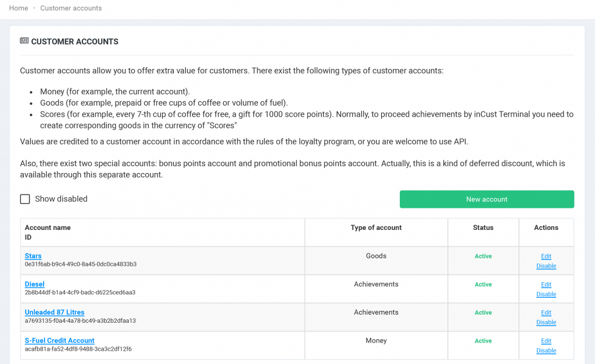This screenshot has height=364, width=595.
Task: Click the card icon beside CUSTOMER ACCOUNTS heading
Action: click(x=24, y=41)
